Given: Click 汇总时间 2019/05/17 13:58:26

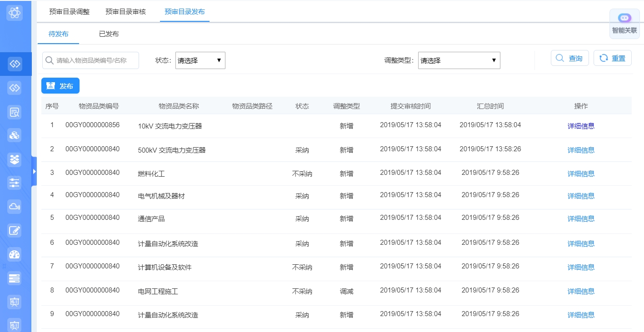Looking at the screenshot, I should [490, 149].
